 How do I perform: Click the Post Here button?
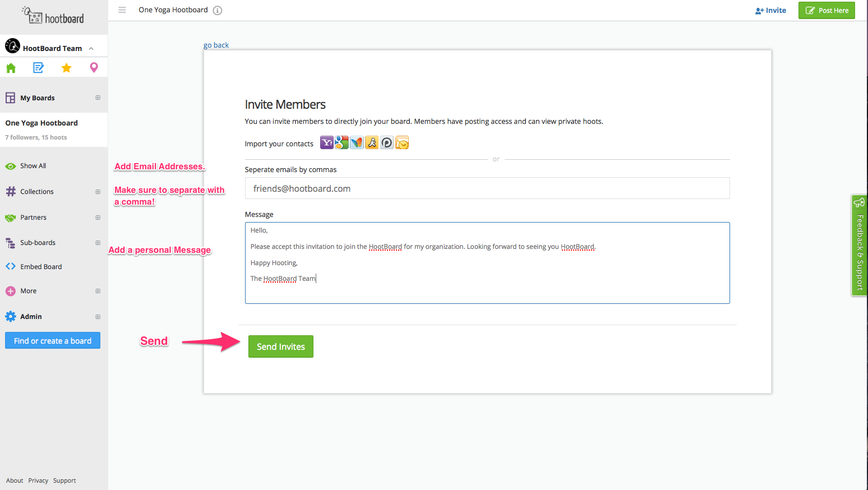tap(827, 10)
